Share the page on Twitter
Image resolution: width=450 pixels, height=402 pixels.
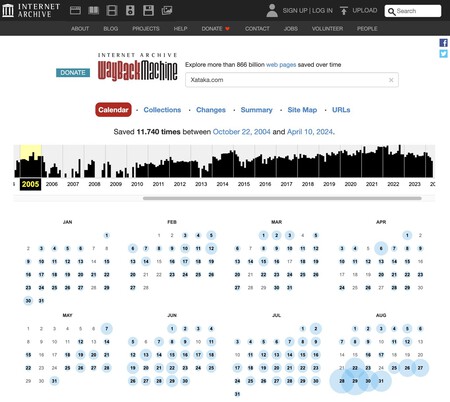[443, 53]
